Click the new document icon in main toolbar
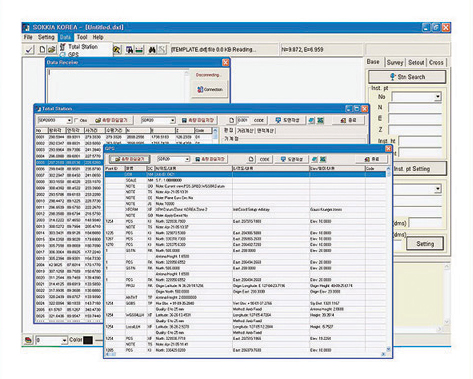 pos(42,50)
